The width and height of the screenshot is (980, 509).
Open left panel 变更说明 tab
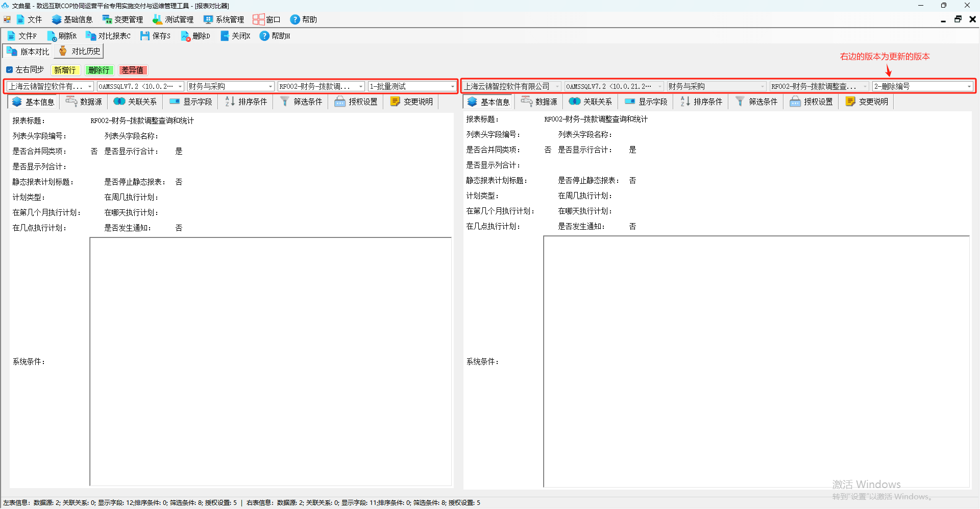[411, 102]
